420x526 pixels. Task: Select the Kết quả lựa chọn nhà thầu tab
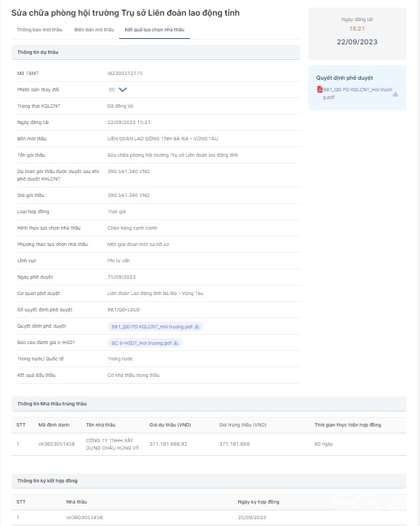tap(155, 30)
